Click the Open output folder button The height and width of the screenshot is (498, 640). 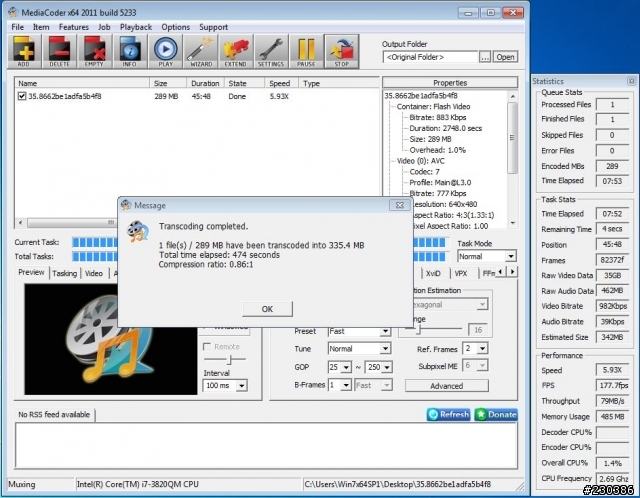click(505, 57)
